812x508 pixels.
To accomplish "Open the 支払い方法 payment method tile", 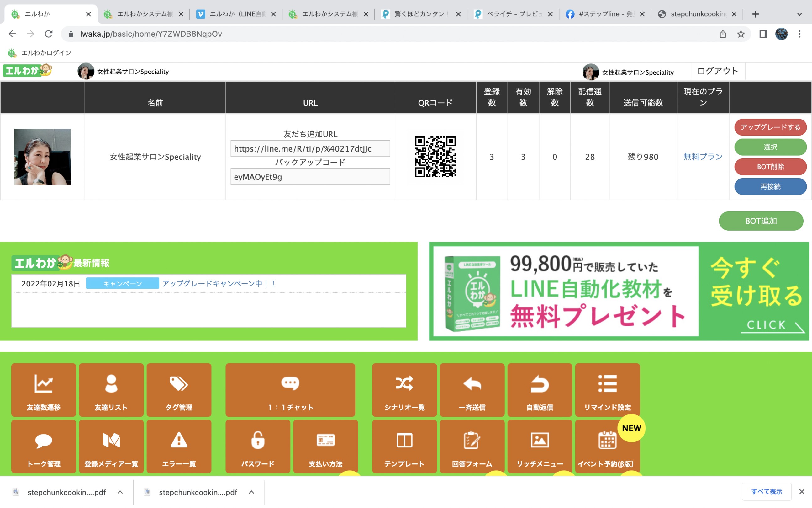I will click(326, 446).
